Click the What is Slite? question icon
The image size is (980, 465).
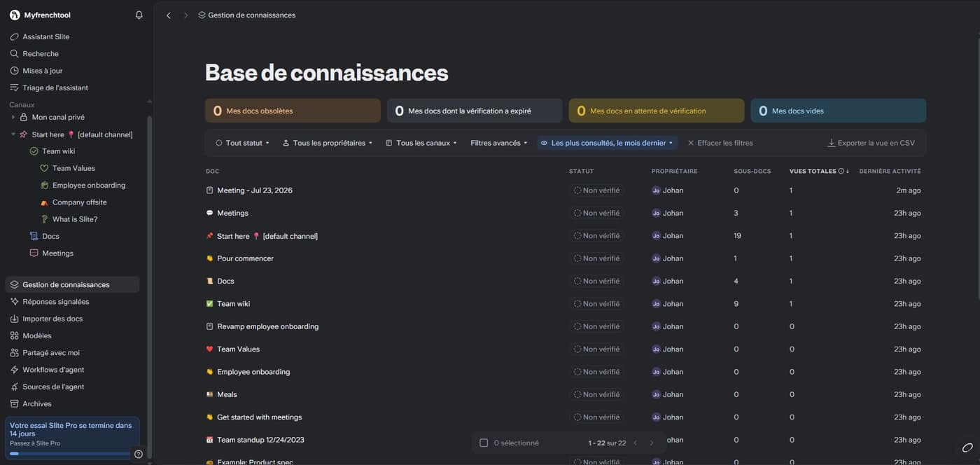pyautogui.click(x=44, y=219)
